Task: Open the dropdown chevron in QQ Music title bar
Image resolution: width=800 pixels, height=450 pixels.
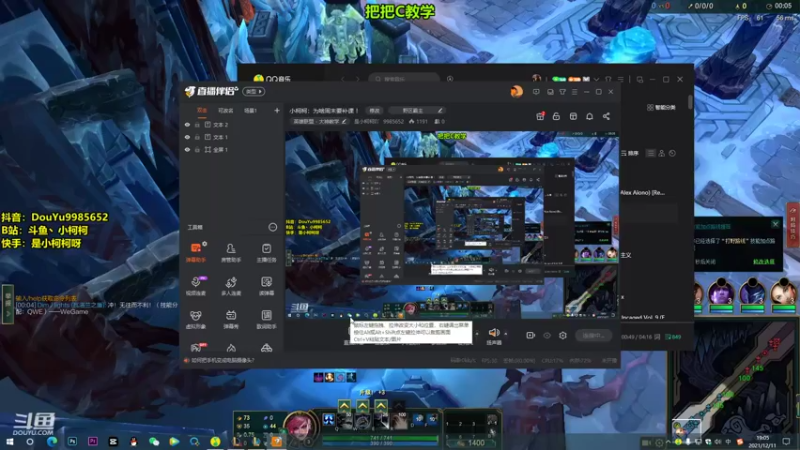Action: (x=596, y=80)
